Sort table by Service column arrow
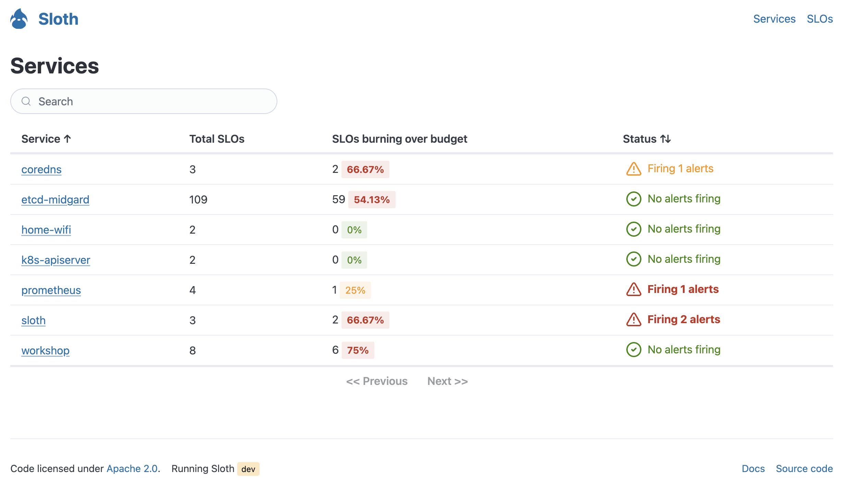Viewport: 868px width, 494px height. pos(68,139)
